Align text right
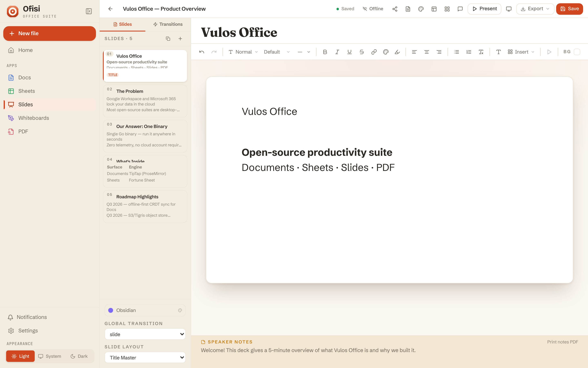 (439, 52)
